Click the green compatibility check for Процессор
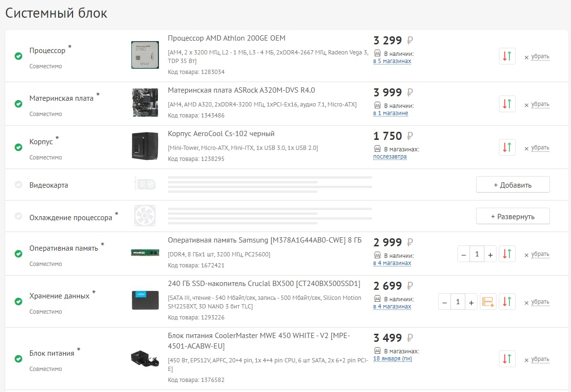This screenshot has width=571, height=392. click(x=18, y=56)
